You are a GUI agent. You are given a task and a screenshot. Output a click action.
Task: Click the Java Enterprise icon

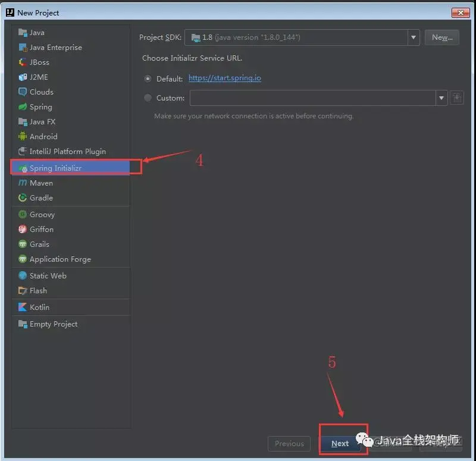coord(23,48)
